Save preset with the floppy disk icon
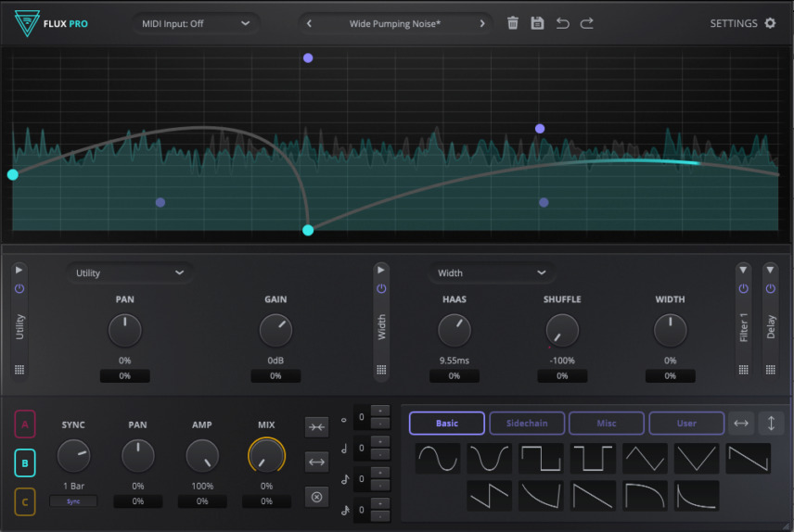Viewport: 794px width, 532px height. pyautogui.click(x=537, y=23)
